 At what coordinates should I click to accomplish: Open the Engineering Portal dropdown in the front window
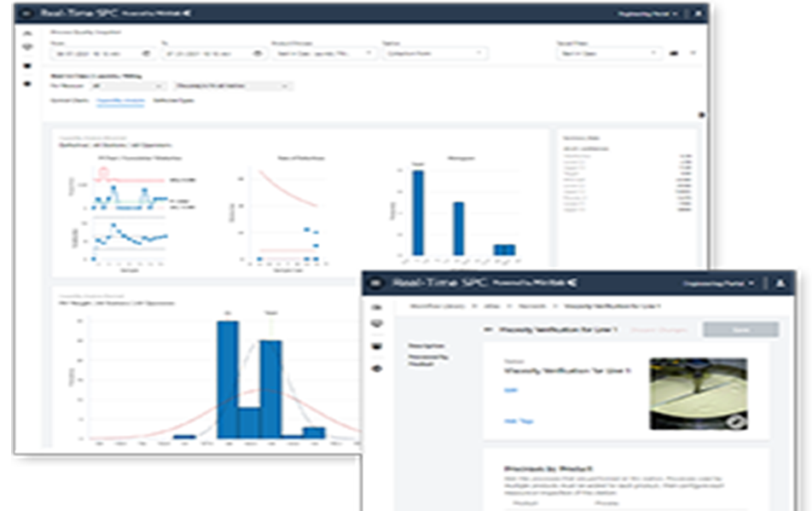point(720,283)
